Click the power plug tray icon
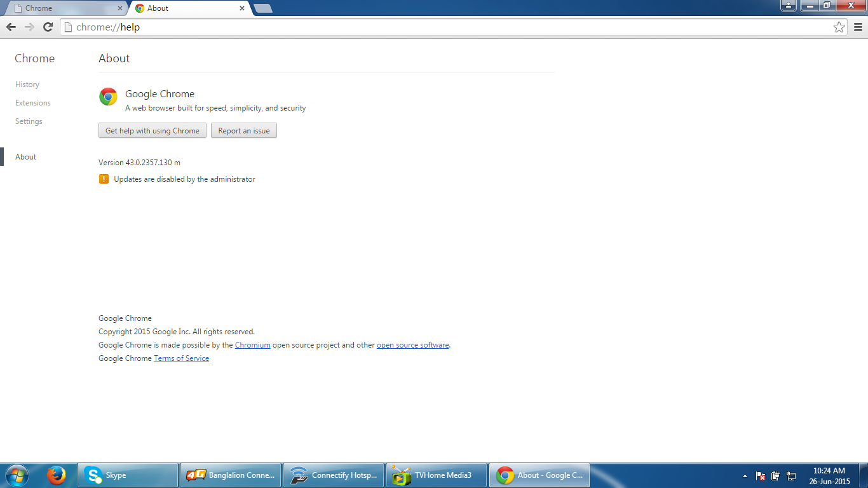 [x=776, y=476]
